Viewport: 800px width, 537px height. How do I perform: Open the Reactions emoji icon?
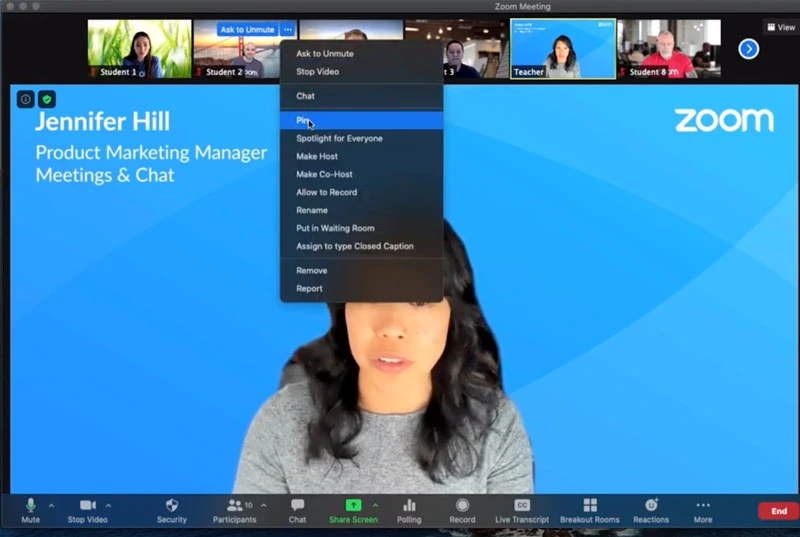651,506
